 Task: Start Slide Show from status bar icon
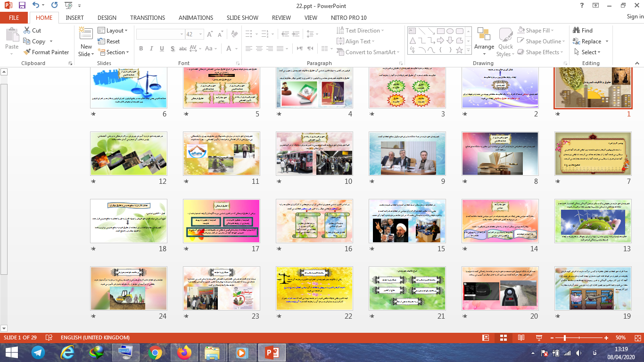coord(538,338)
